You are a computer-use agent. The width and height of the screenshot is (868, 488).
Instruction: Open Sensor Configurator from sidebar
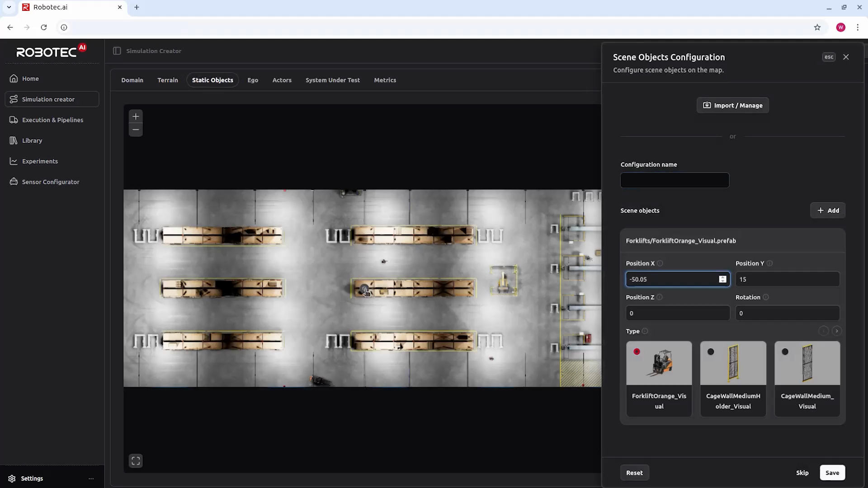coord(51,182)
